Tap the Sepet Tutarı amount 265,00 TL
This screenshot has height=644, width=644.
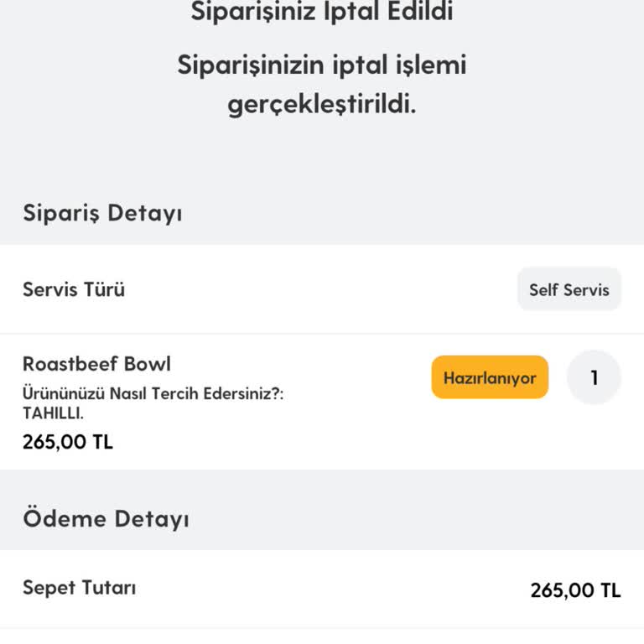575,590
